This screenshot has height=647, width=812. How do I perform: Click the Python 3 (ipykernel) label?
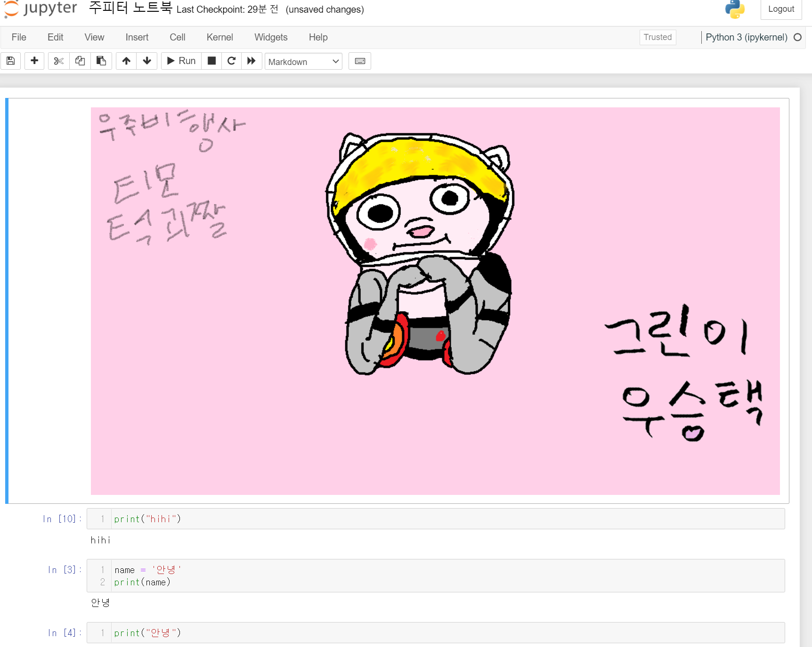[x=747, y=37]
